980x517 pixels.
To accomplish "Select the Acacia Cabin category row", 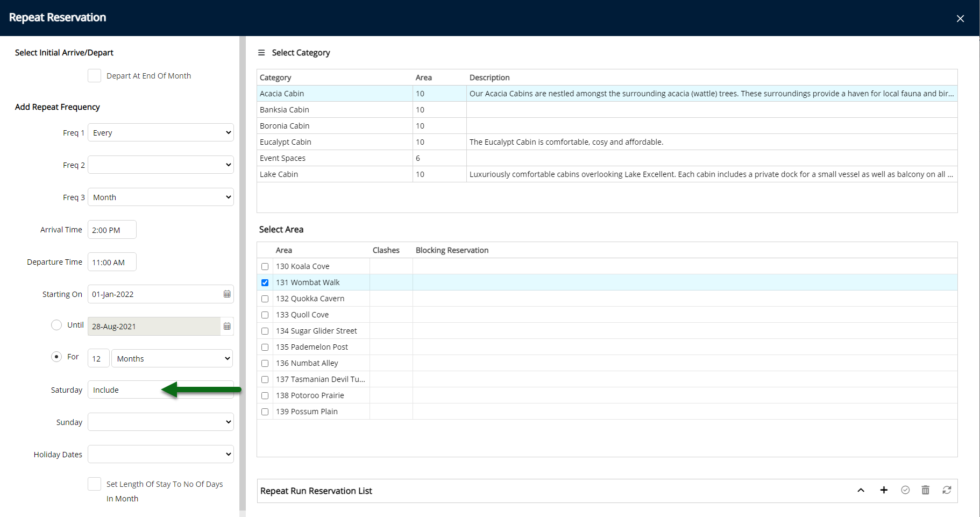I will [607, 94].
